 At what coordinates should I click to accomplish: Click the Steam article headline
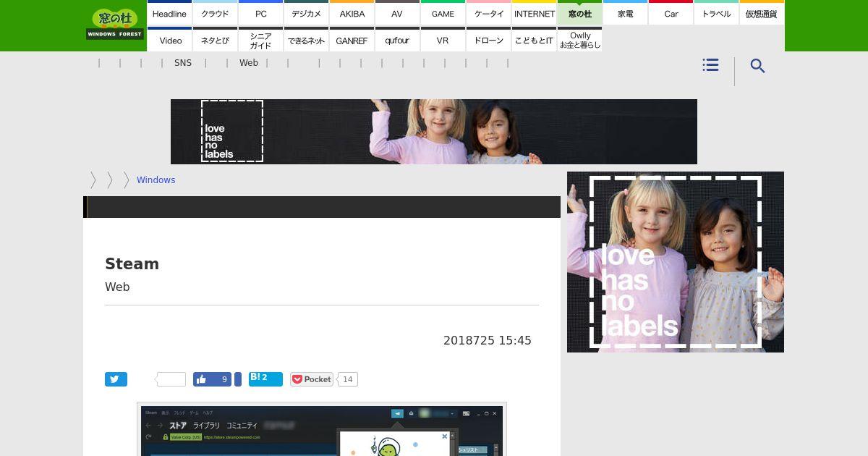click(132, 264)
